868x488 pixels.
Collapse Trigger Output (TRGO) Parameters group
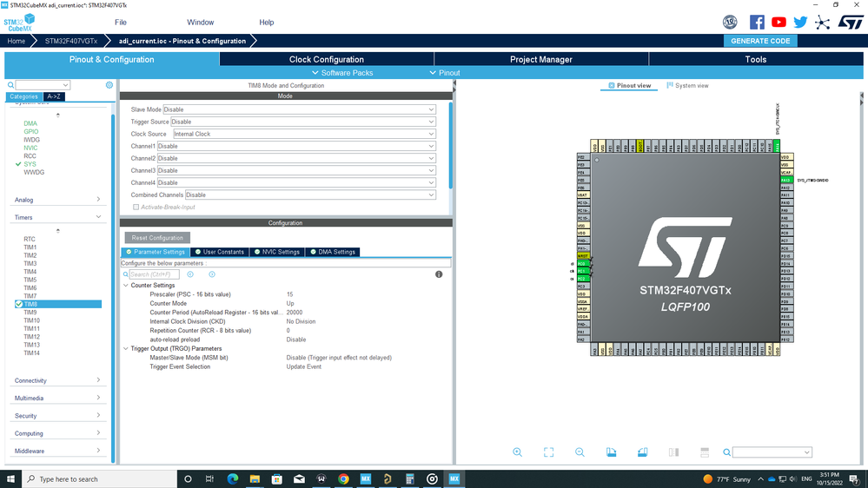(x=126, y=348)
